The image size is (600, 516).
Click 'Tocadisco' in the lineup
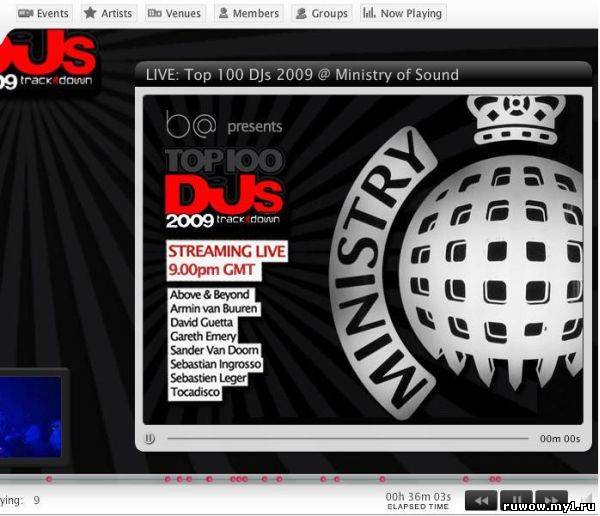click(x=195, y=392)
